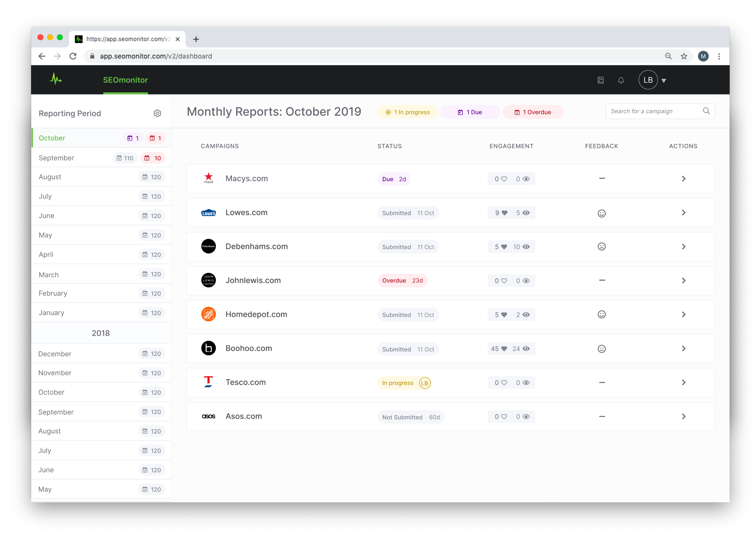Expand the user account dropdown arrow
Image resolution: width=756 pixels, height=542 pixels.
tap(664, 81)
